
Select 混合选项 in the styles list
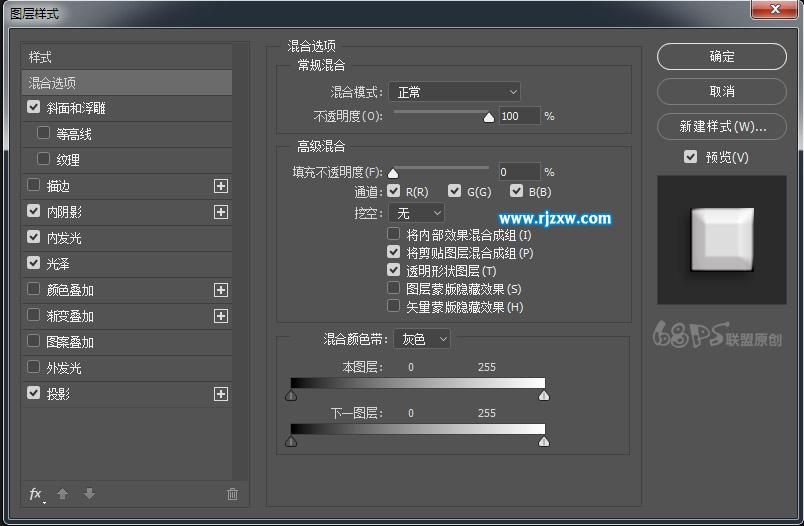[127, 83]
